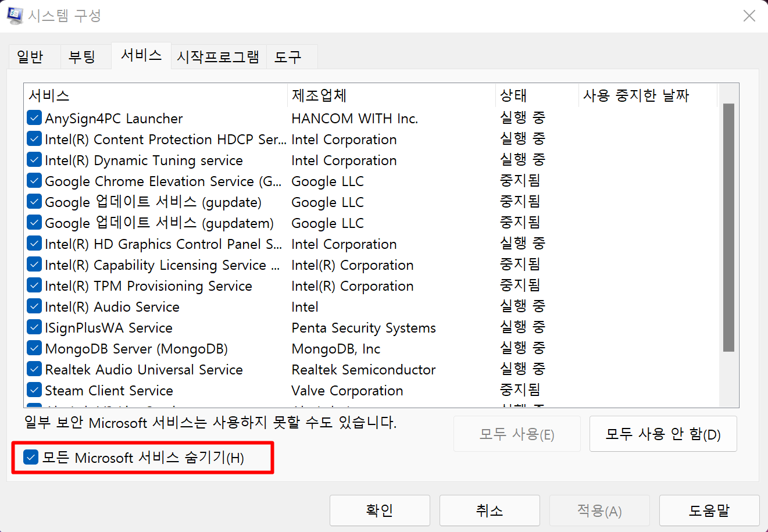Open 도움말 help button

709,510
